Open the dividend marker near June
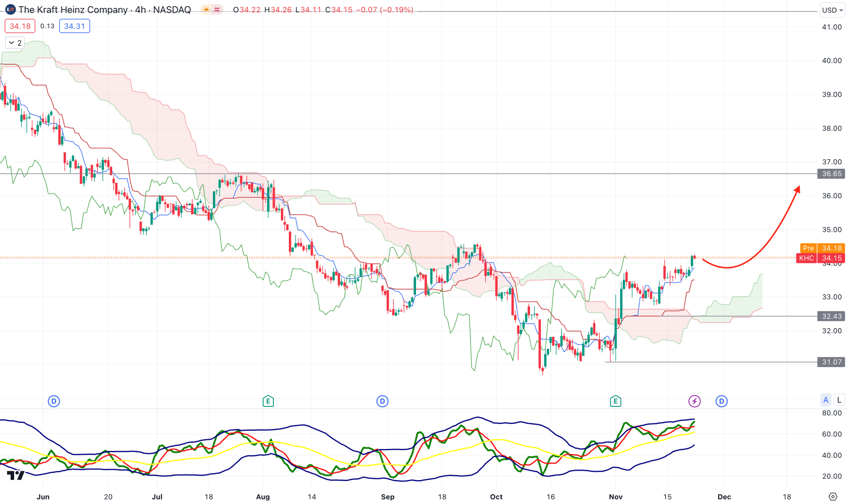 click(54, 401)
